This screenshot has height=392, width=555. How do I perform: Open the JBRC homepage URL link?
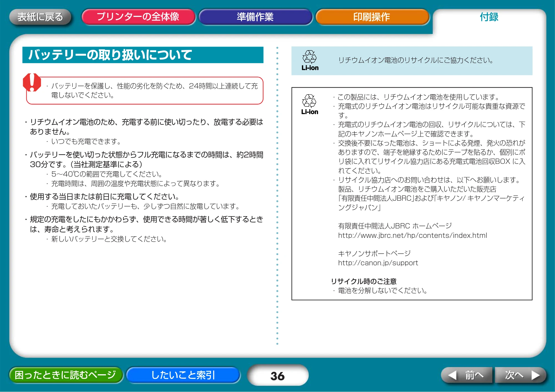coord(412,235)
